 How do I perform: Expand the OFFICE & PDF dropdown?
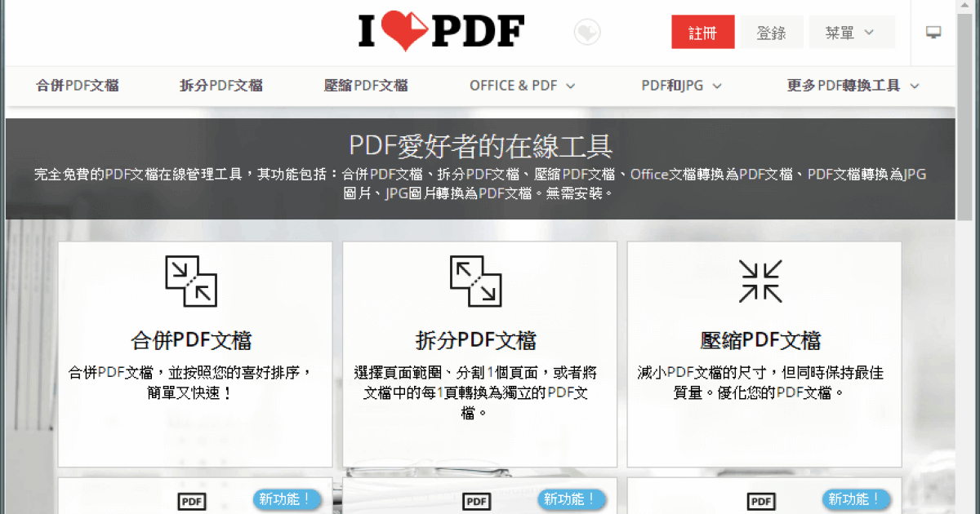point(522,86)
